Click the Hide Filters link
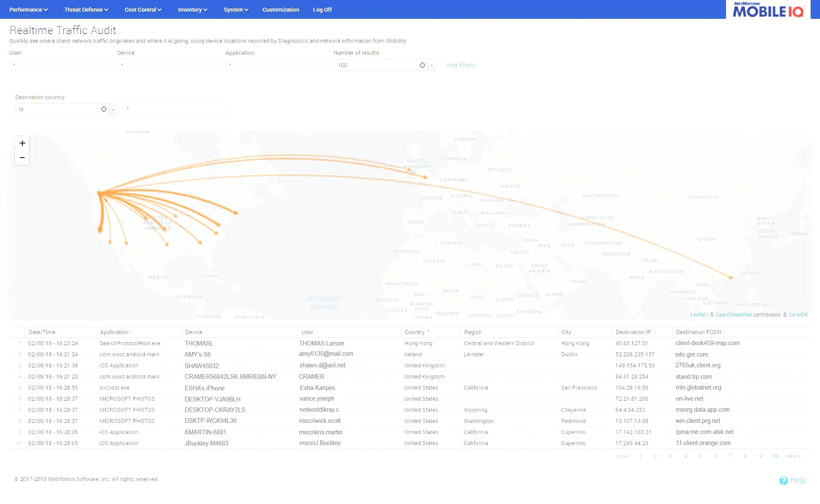The height and width of the screenshot is (504, 820). [460, 65]
